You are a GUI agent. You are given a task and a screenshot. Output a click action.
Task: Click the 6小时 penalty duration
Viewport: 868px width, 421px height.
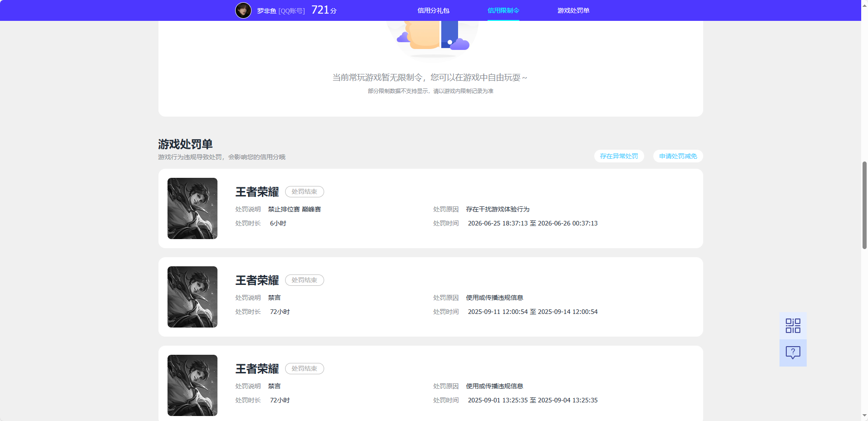(x=278, y=224)
